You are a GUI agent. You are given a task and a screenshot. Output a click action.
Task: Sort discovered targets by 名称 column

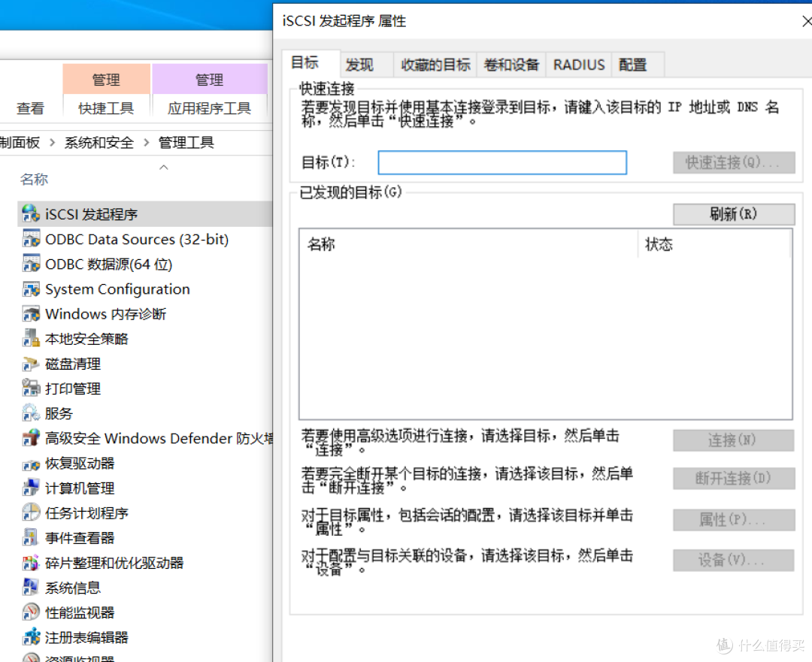(x=468, y=243)
